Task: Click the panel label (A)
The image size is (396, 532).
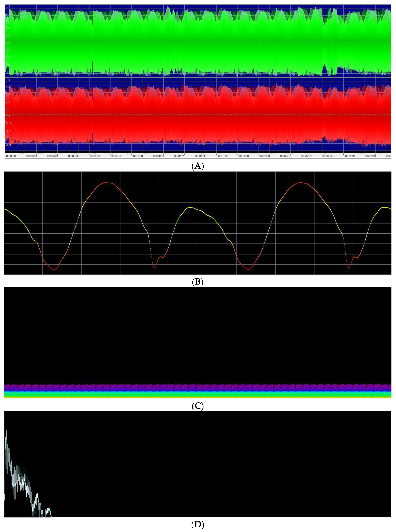Action: pyautogui.click(x=198, y=166)
